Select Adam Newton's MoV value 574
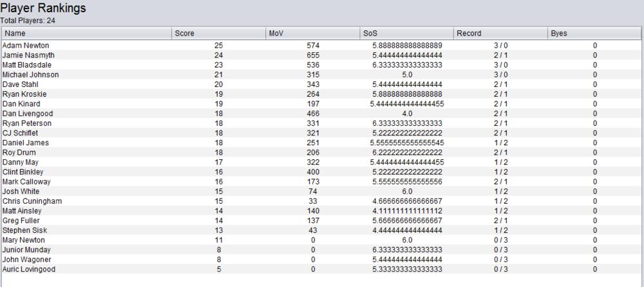This screenshot has height=287, width=644. click(313, 46)
